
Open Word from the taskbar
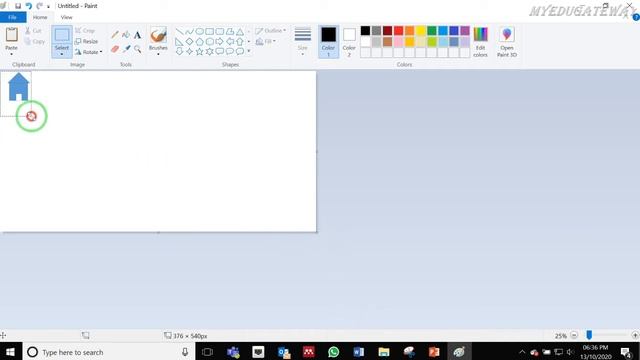click(x=359, y=352)
